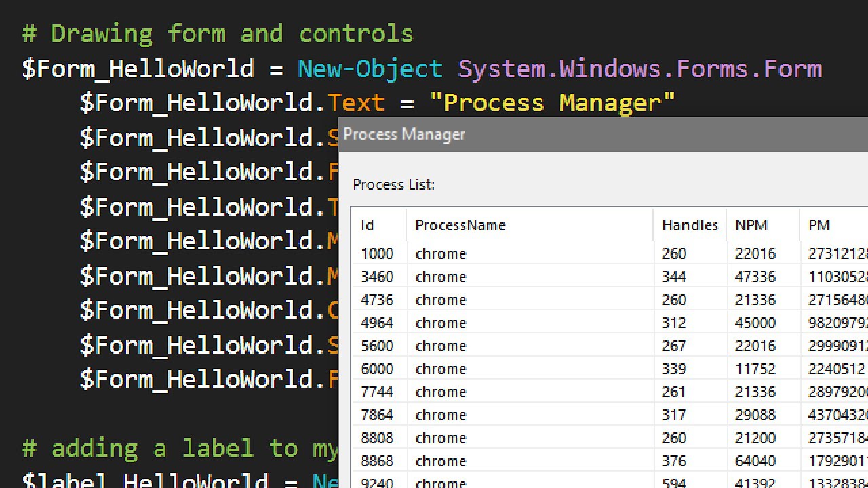The width and height of the screenshot is (868, 488).
Task: Click the Handles column header
Action: 690,225
